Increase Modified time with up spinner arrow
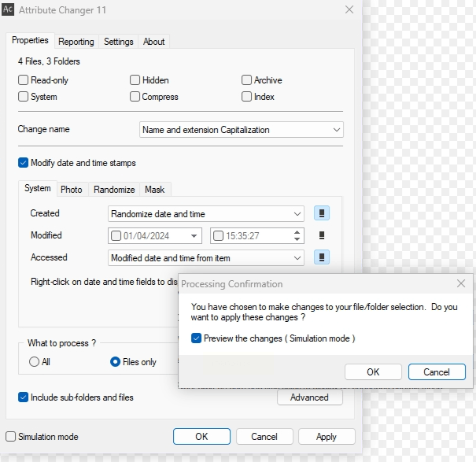Image resolution: width=476 pixels, height=462 pixels. [297, 232]
